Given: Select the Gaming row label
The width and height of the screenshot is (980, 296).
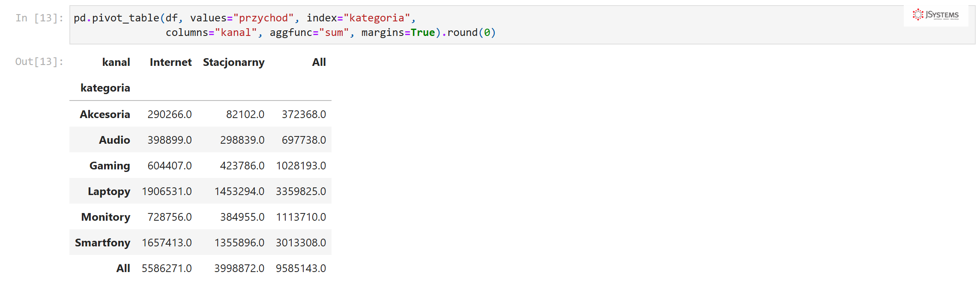Looking at the screenshot, I should pyautogui.click(x=110, y=166).
